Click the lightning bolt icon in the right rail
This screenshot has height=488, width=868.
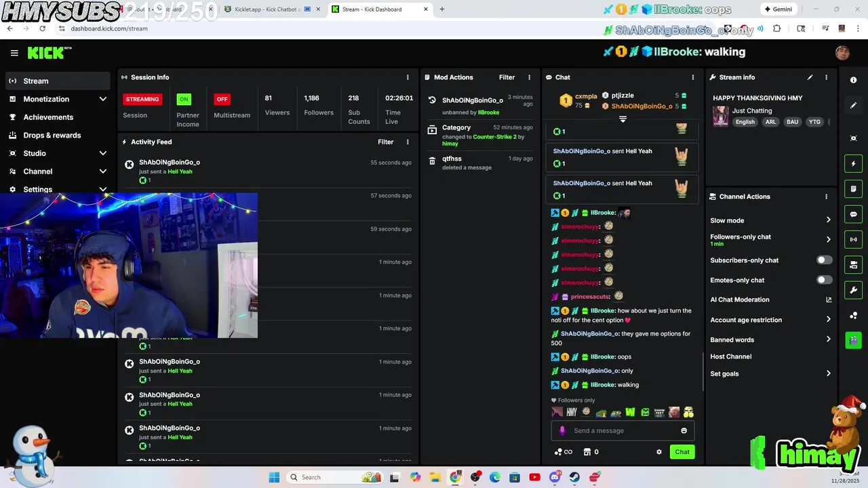(x=854, y=163)
